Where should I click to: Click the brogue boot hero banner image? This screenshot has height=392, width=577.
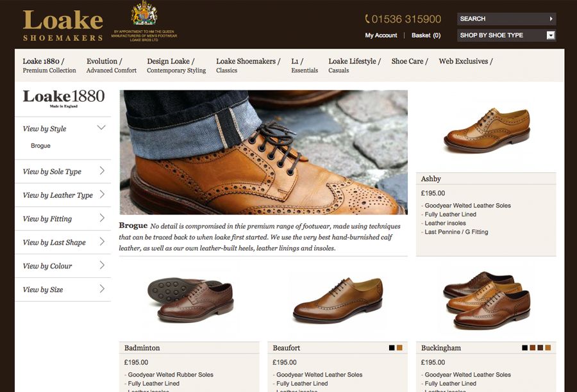(x=263, y=152)
